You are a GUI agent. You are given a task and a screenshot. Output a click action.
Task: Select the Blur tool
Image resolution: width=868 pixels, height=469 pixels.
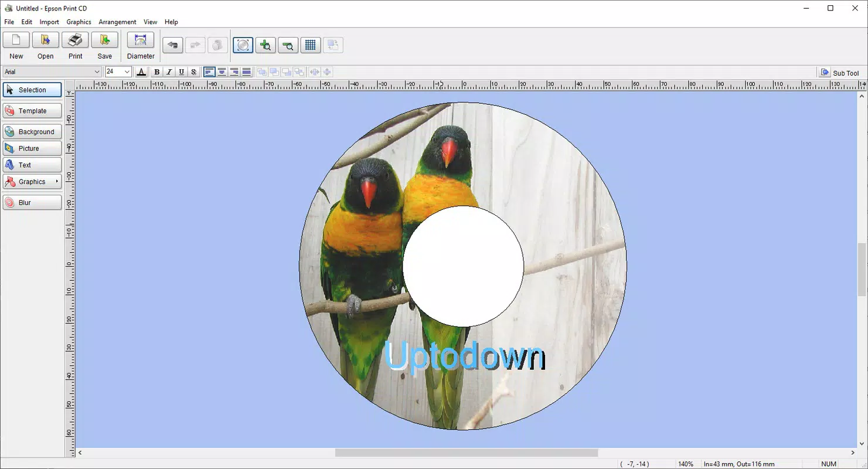click(32, 202)
